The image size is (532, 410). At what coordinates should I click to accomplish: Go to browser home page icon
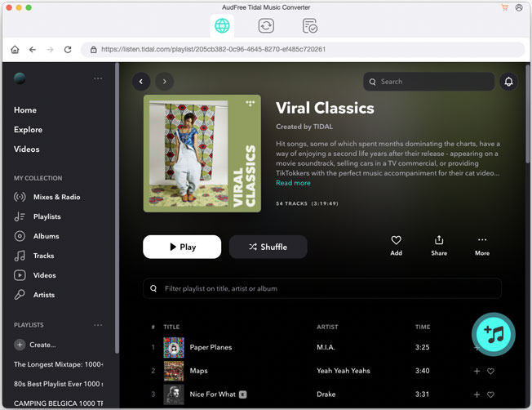(x=15, y=50)
